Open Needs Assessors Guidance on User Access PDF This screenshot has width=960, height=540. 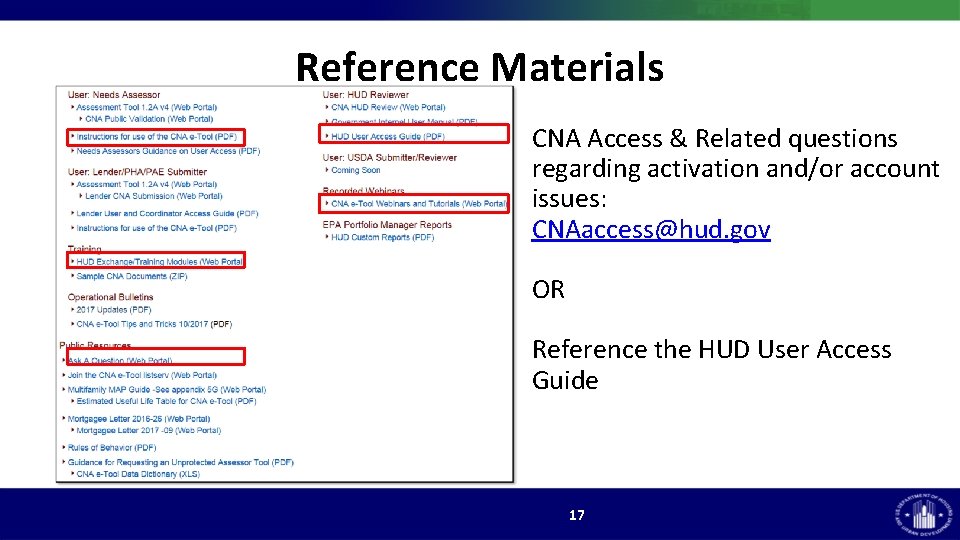pyautogui.click(x=168, y=151)
